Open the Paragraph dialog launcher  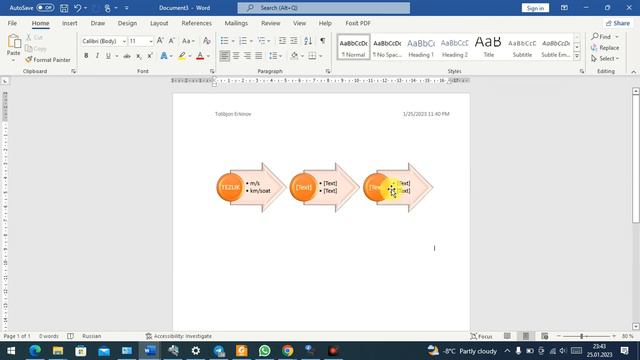coord(328,71)
